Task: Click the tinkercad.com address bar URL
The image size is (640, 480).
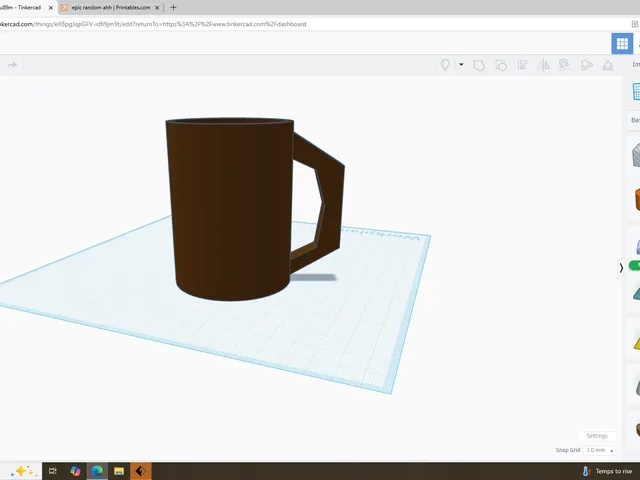Action: [153, 24]
